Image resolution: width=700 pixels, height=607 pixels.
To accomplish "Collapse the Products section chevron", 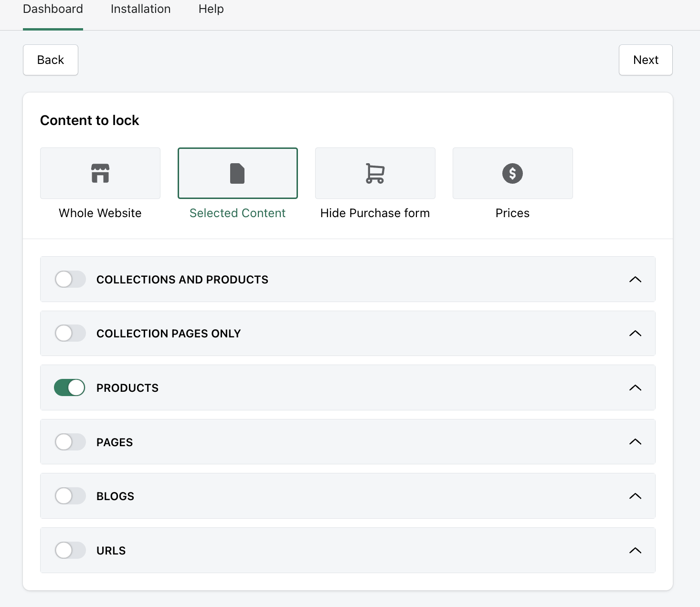I will point(635,387).
